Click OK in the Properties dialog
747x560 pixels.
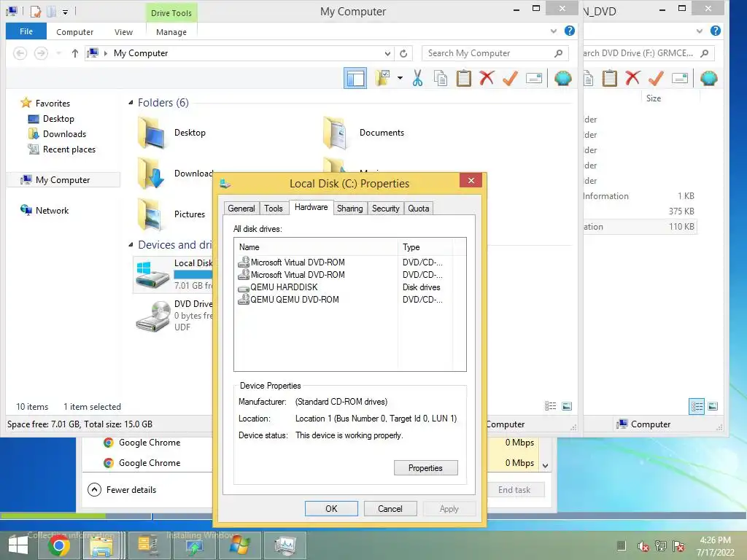pyautogui.click(x=331, y=508)
